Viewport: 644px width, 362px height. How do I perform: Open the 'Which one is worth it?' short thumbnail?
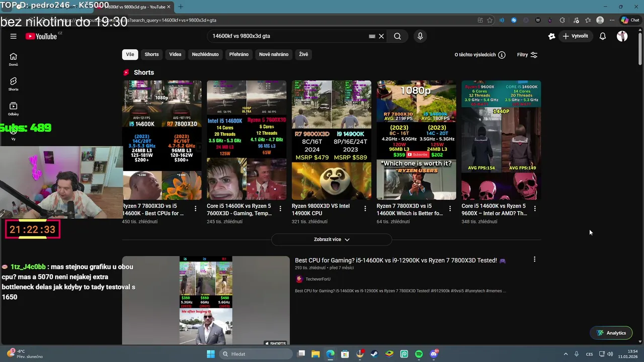point(417,140)
